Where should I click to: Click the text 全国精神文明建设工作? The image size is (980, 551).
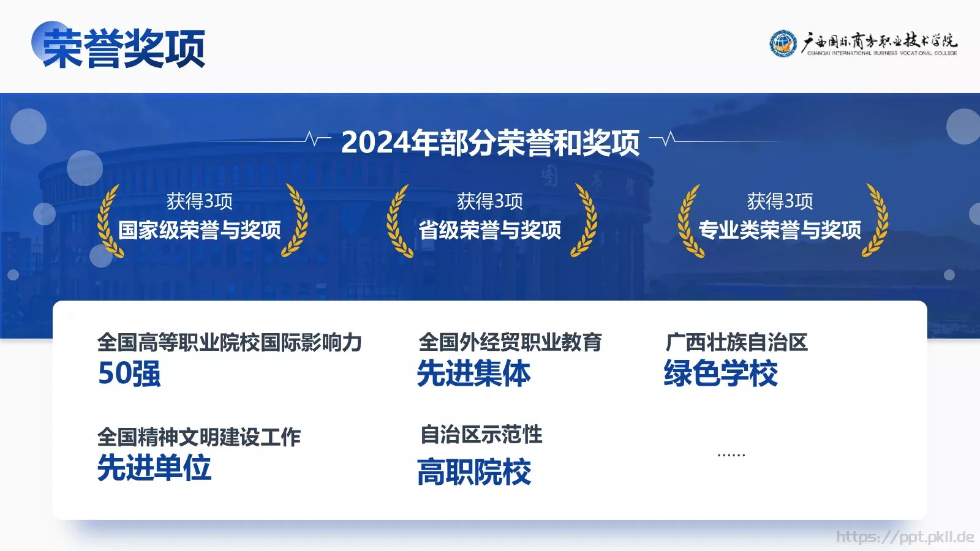tap(199, 437)
